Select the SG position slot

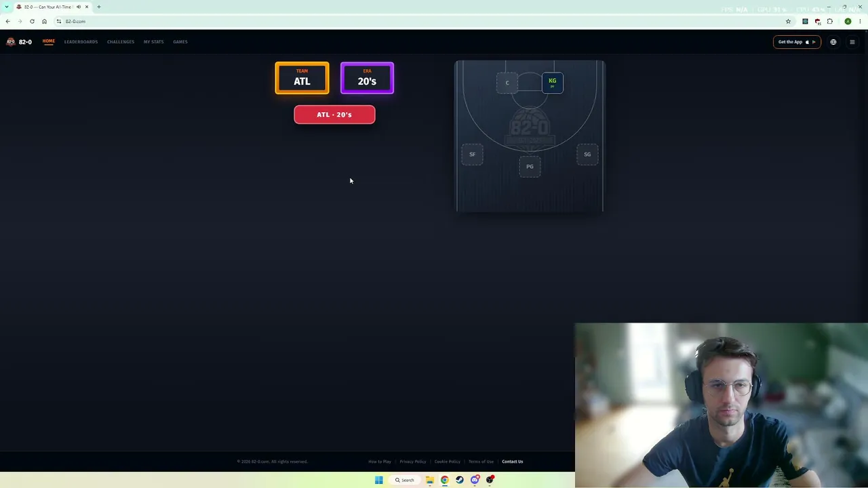(x=587, y=154)
